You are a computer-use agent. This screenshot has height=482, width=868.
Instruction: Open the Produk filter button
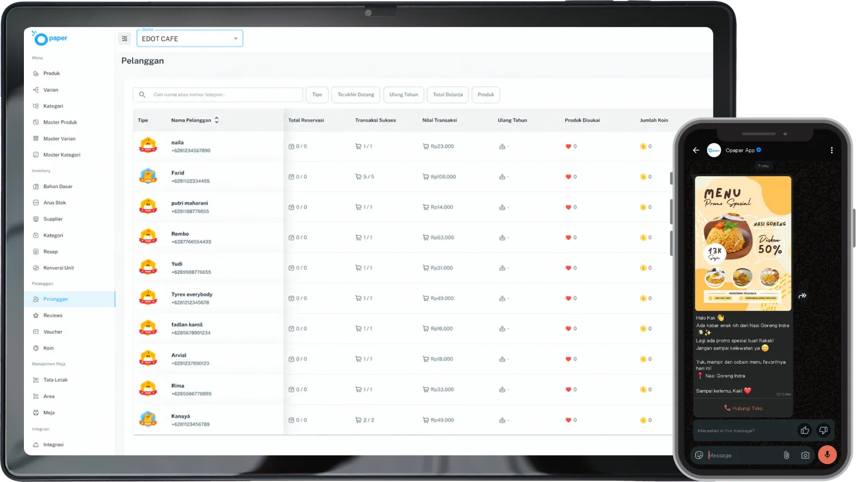tap(486, 94)
